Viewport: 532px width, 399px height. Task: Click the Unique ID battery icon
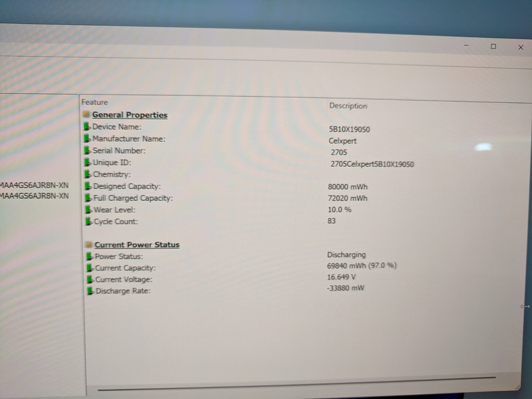point(88,163)
